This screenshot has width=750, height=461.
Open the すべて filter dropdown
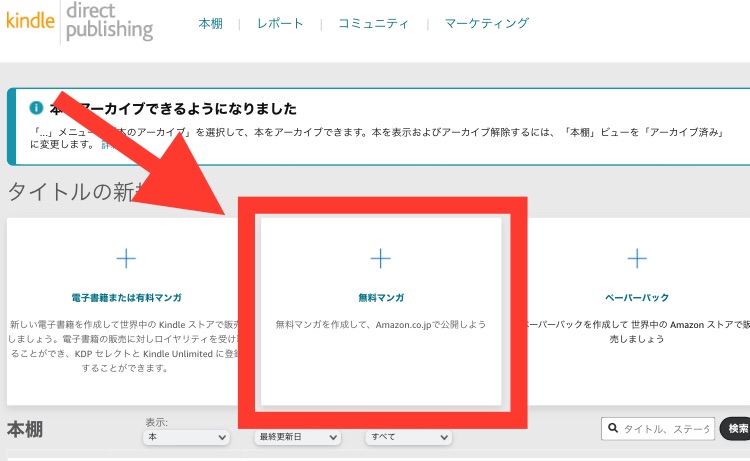(x=408, y=437)
